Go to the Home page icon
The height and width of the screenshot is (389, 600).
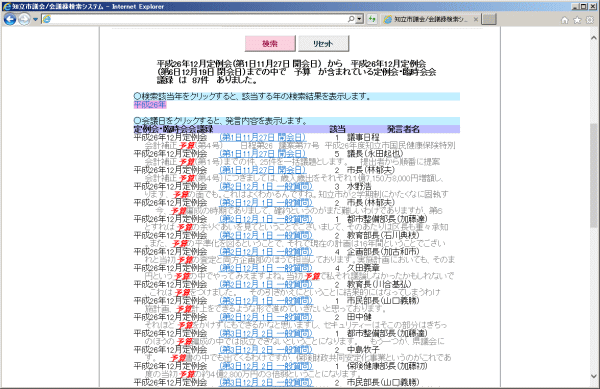(564, 20)
